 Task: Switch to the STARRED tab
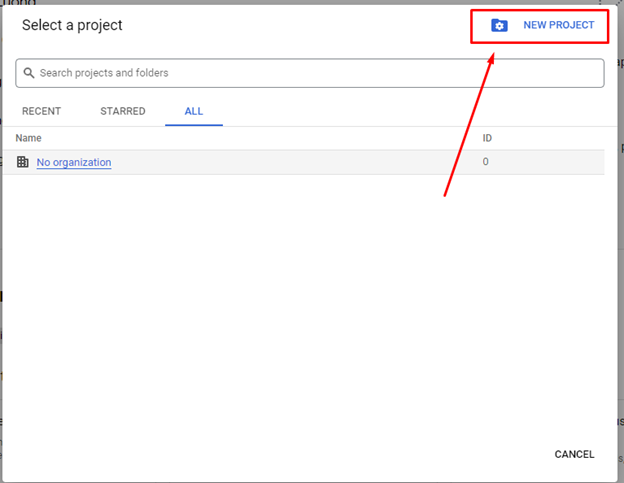[123, 111]
